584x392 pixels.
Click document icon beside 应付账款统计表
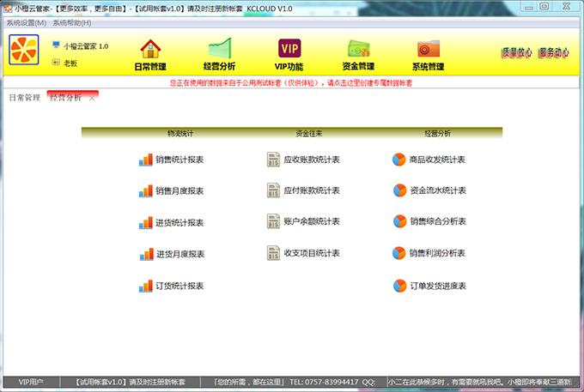(x=273, y=190)
